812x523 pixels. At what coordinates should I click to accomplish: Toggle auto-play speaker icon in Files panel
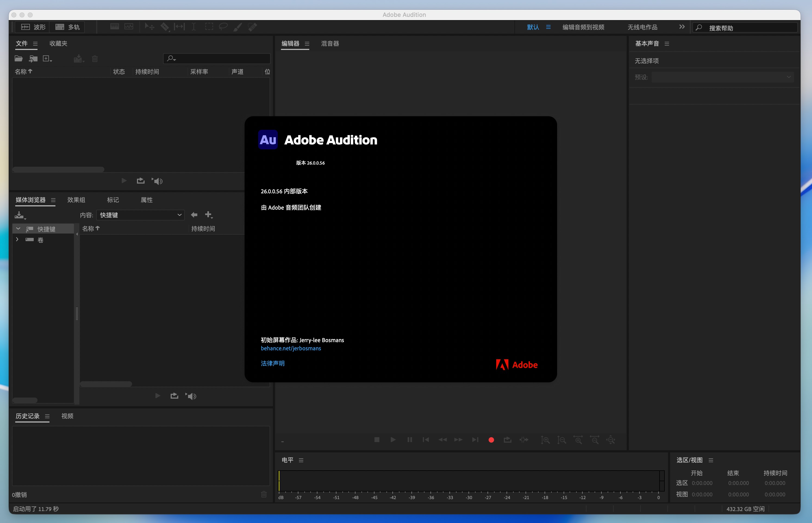click(x=157, y=181)
